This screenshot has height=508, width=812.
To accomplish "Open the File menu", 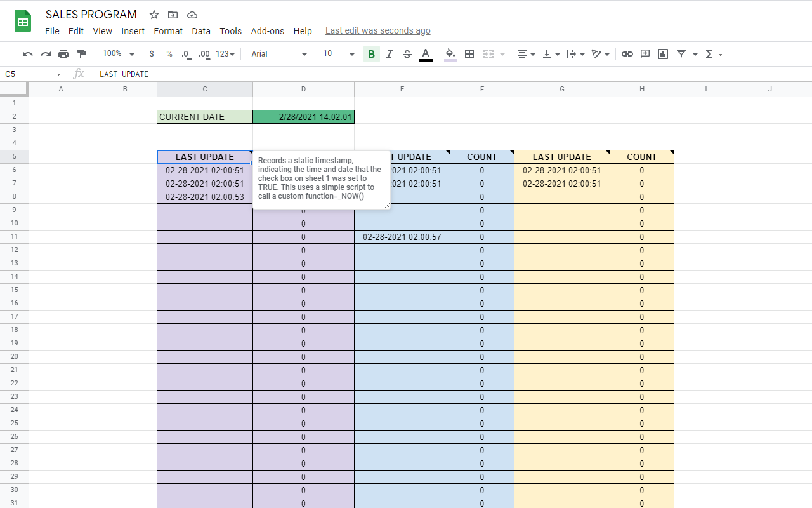I will pyautogui.click(x=52, y=30).
